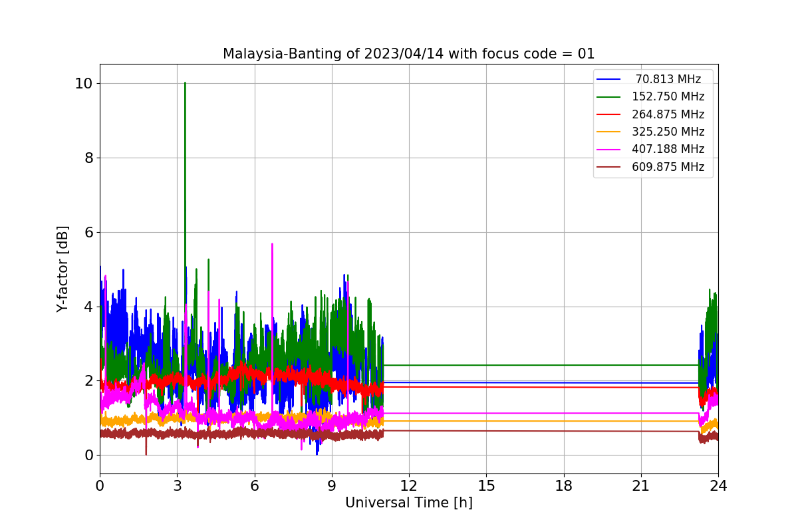Click the y-axis tick label '10'
This screenshot has width=798, height=532.
click(x=84, y=84)
